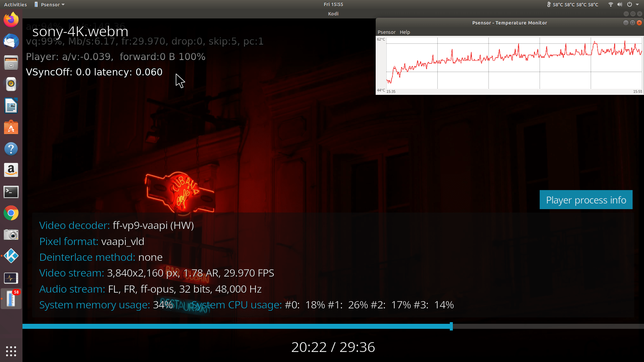The width and height of the screenshot is (644, 362).
Task: Click the volume speaker icon in top bar
Action: [620, 5]
